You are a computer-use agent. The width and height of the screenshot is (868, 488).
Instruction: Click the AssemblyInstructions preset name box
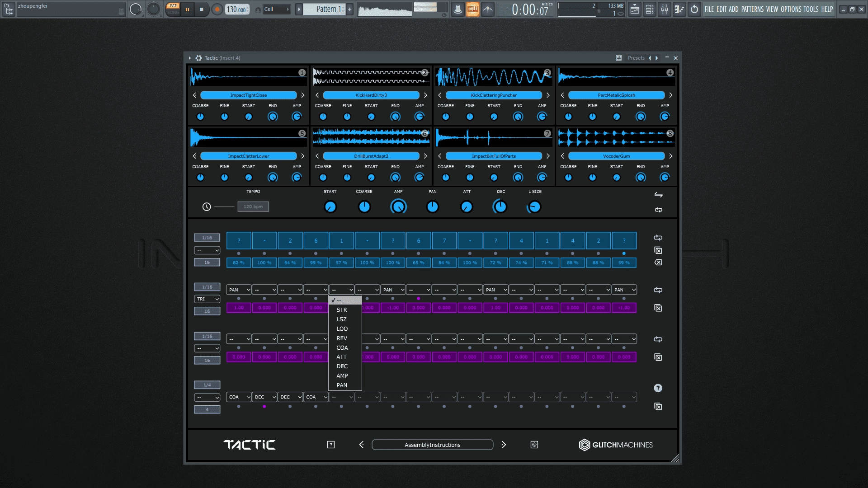[x=432, y=445]
